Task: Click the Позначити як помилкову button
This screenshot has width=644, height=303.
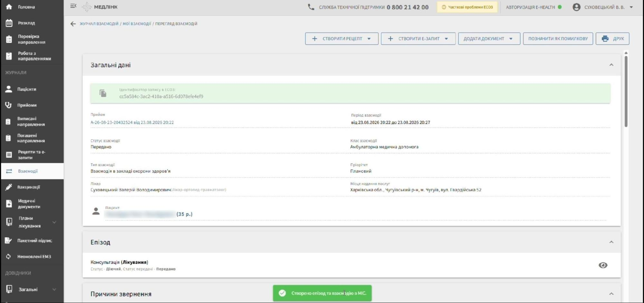Action: click(x=558, y=39)
